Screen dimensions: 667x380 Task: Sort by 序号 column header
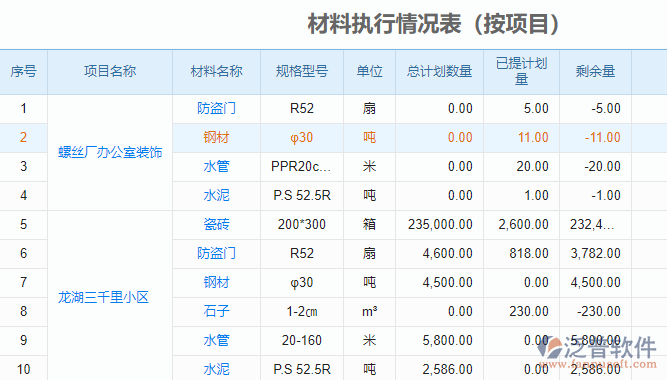[23, 71]
